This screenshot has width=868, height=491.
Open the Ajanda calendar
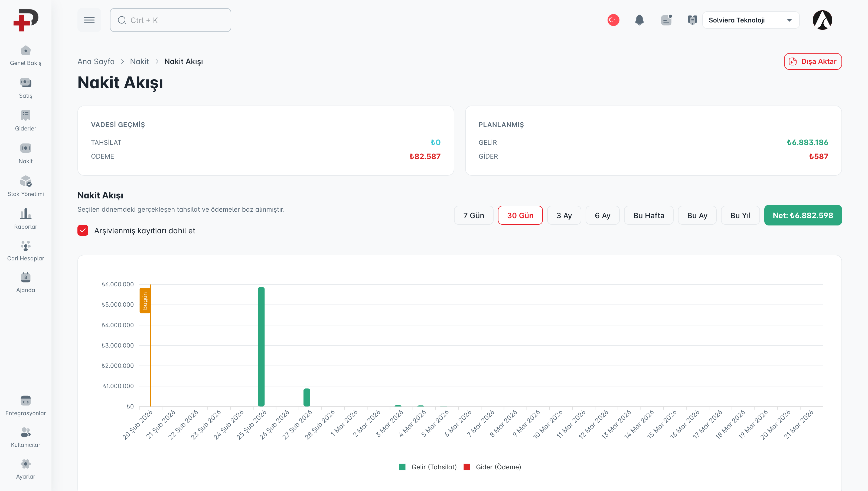click(25, 282)
